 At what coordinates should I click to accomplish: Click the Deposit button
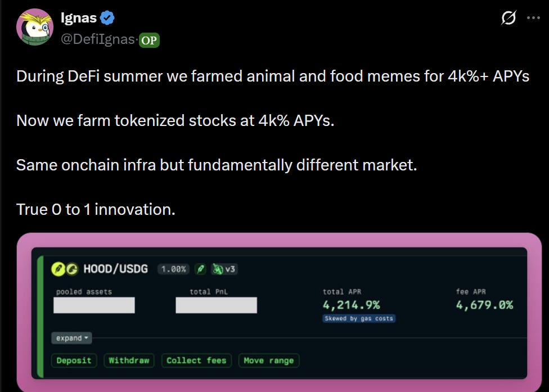coord(74,361)
